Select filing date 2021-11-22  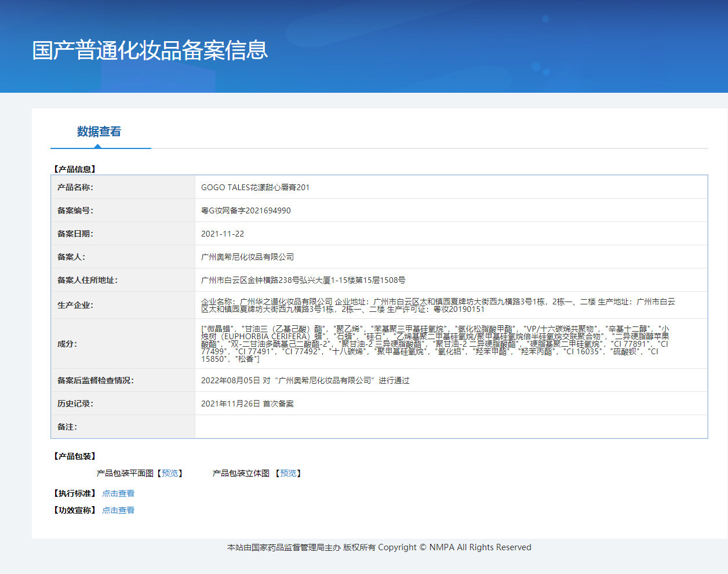pyautogui.click(x=223, y=234)
